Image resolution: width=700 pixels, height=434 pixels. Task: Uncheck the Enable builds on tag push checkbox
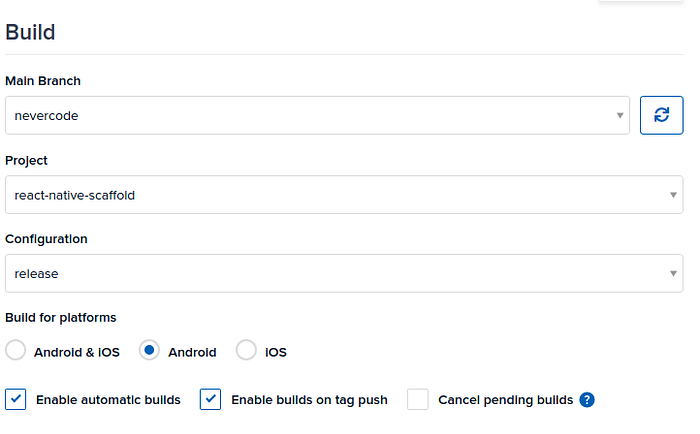click(x=210, y=399)
